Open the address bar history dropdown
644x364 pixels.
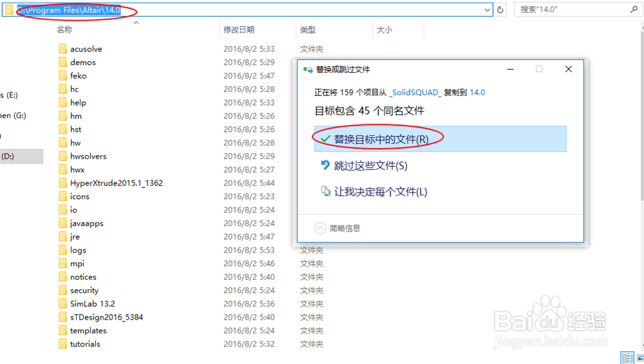pos(487,10)
